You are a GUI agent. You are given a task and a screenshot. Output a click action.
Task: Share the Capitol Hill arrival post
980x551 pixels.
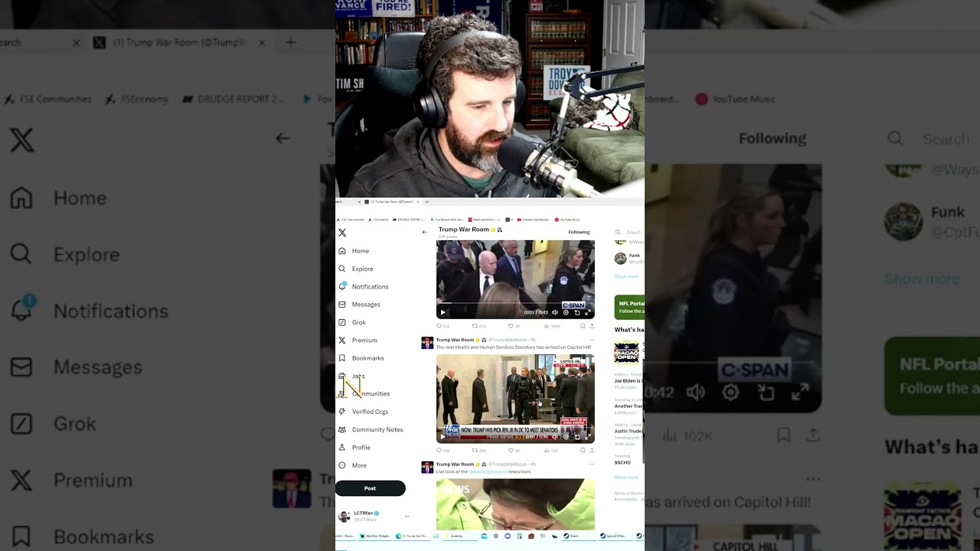591,451
